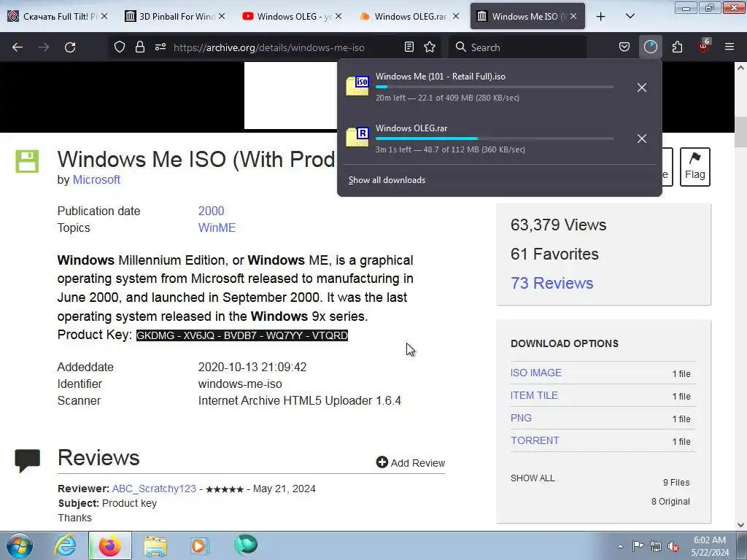Bookmark this page with the star

(x=430, y=47)
